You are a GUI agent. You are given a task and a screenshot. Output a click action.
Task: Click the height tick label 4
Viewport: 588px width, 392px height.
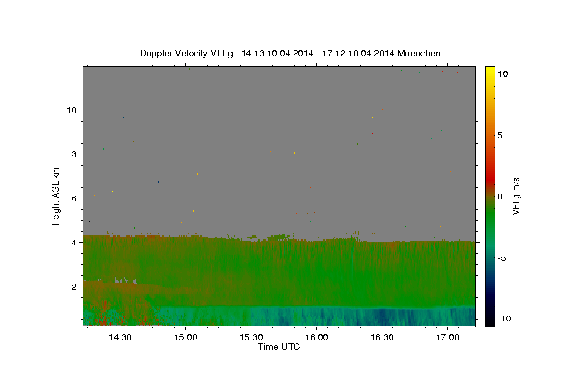[x=74, y=243]
